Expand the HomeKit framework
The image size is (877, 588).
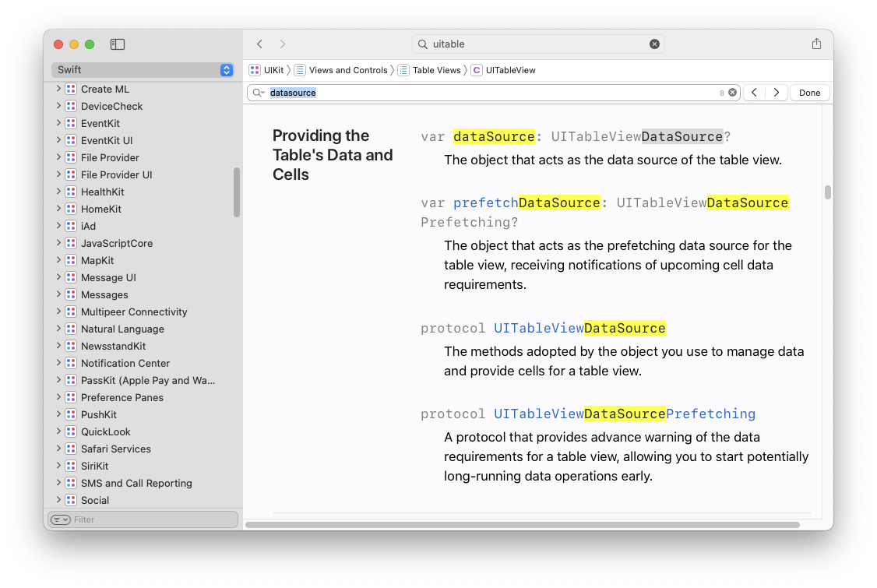[58, 209]
